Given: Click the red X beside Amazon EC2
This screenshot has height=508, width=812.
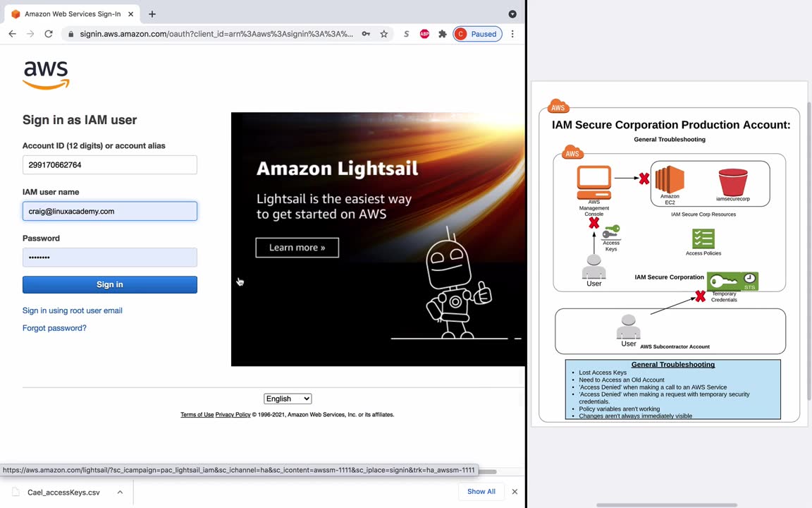Looking at the screenshot, I should 644,179.
